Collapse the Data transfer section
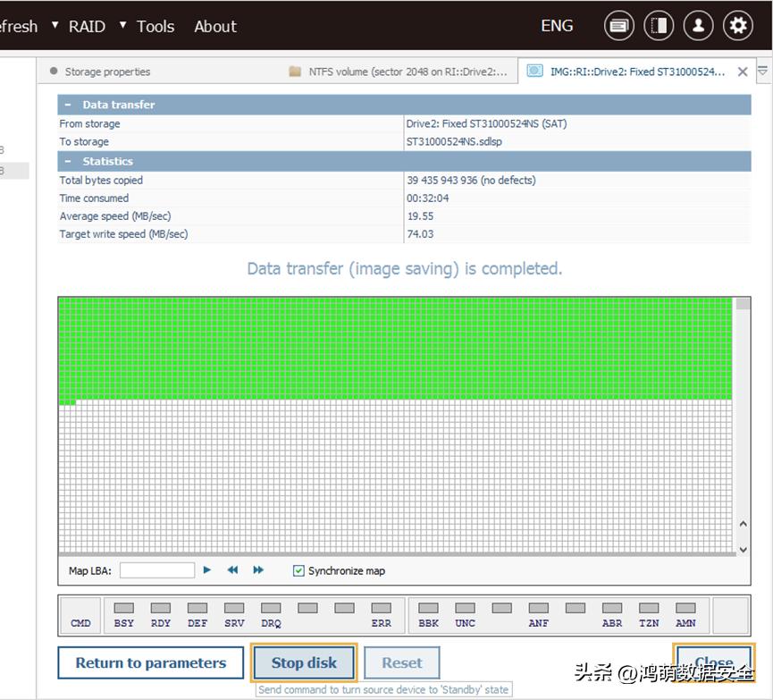 [x=68, y=105]
